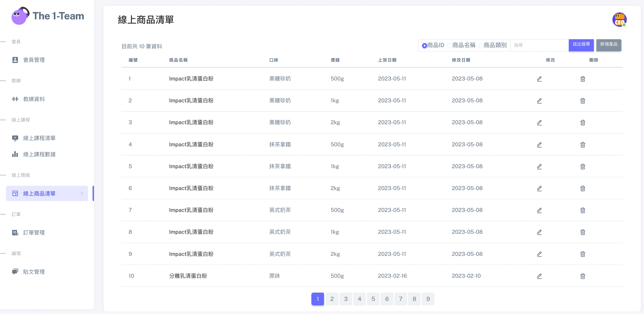This screenshot has width=644, height=314.
Task: Go to pagination page 2
Action: coord(332,299)
